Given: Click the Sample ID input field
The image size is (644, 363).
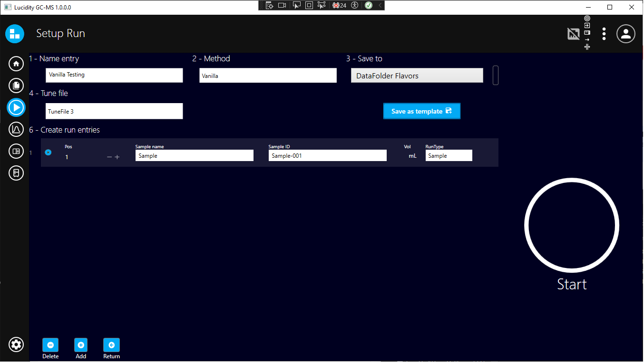Looking at the screenshot, I should (x=327, y=156).
